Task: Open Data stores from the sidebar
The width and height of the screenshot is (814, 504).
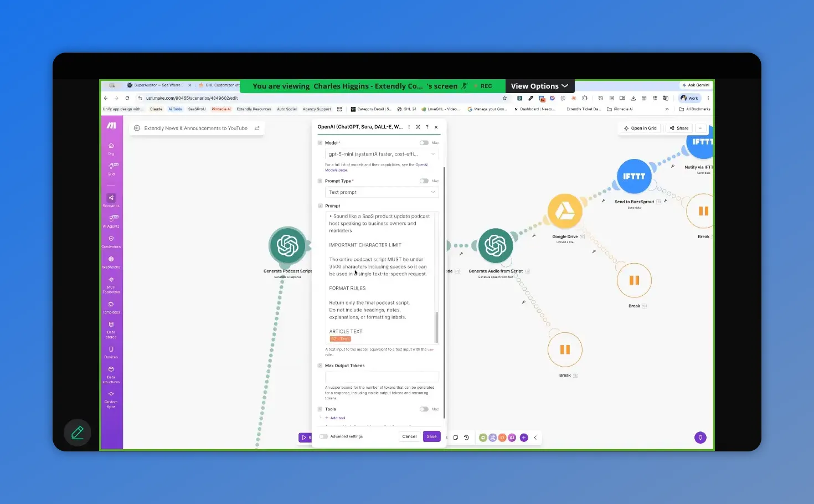Action: (111, 326)
